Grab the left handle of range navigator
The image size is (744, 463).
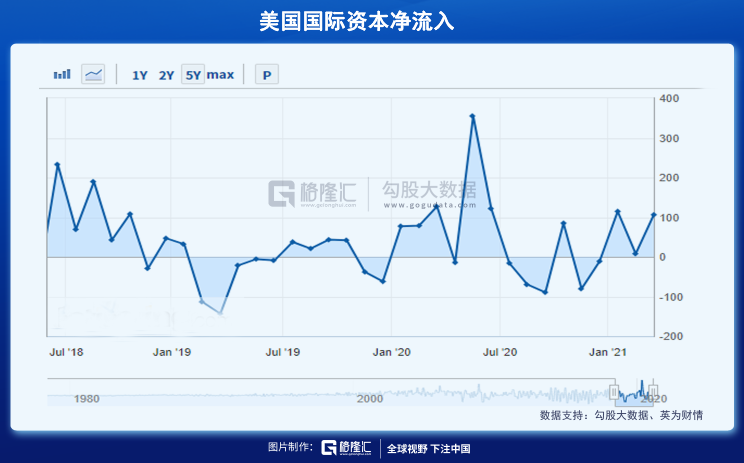click(614, 392)
